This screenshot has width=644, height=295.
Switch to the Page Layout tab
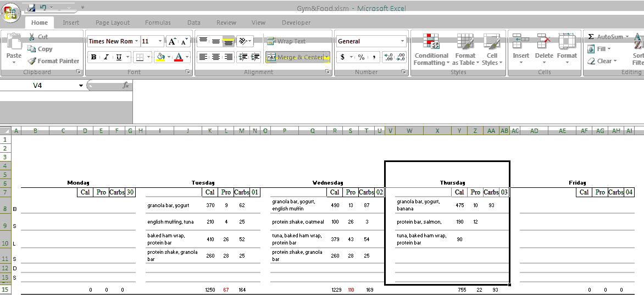coord(113,23)
